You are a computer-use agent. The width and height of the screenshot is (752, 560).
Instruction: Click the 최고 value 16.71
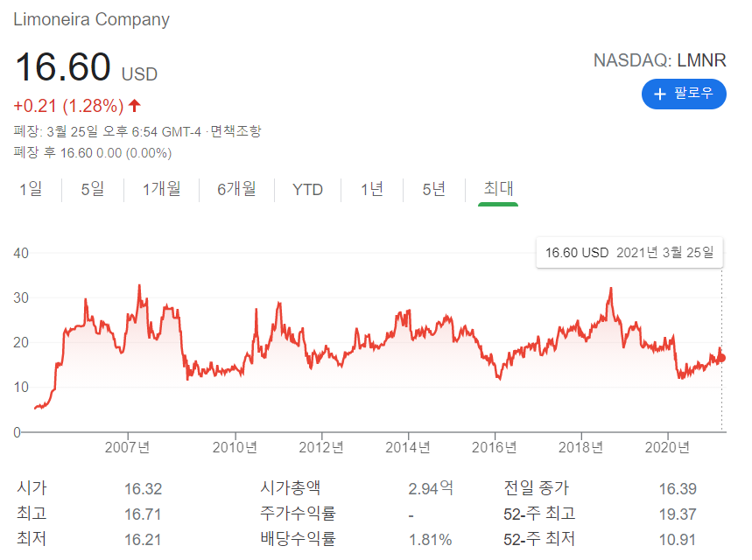coord(143,514)
